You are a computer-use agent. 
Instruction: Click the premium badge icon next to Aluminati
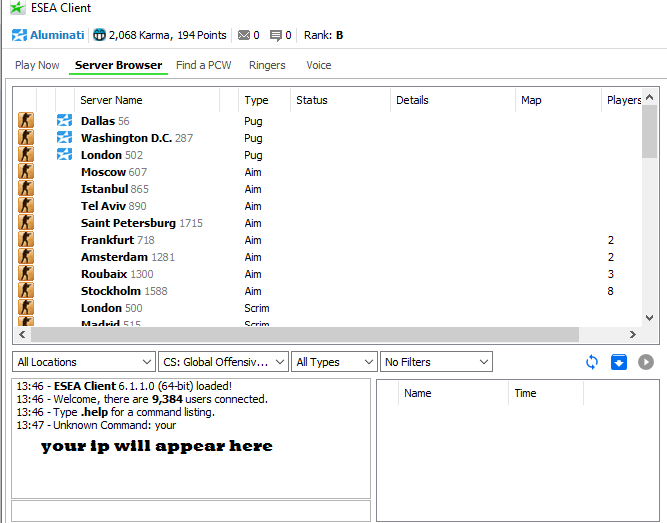(x=19, y=35)
